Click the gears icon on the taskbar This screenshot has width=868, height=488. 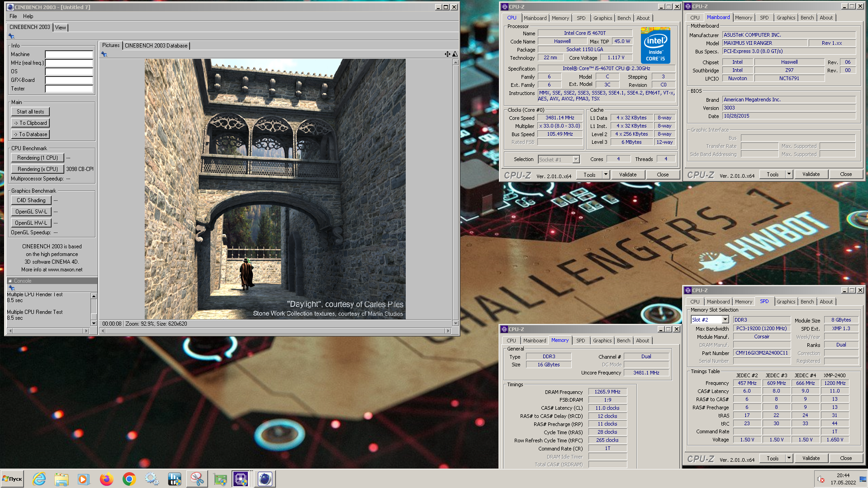(152, 479)
